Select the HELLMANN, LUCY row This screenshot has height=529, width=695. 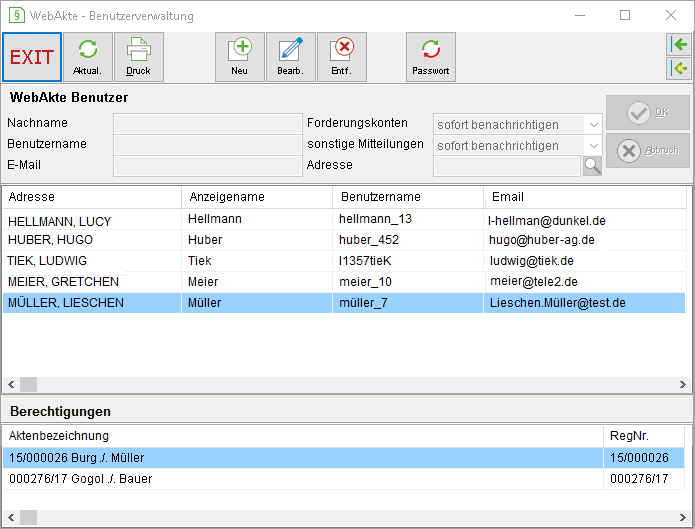[344, 219]
